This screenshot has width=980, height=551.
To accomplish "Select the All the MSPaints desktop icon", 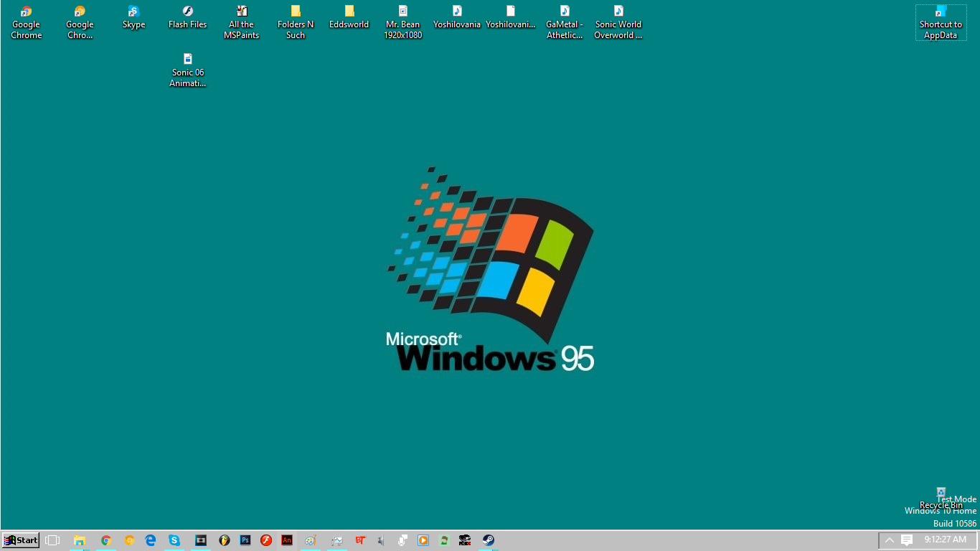I will coord(242,22).
